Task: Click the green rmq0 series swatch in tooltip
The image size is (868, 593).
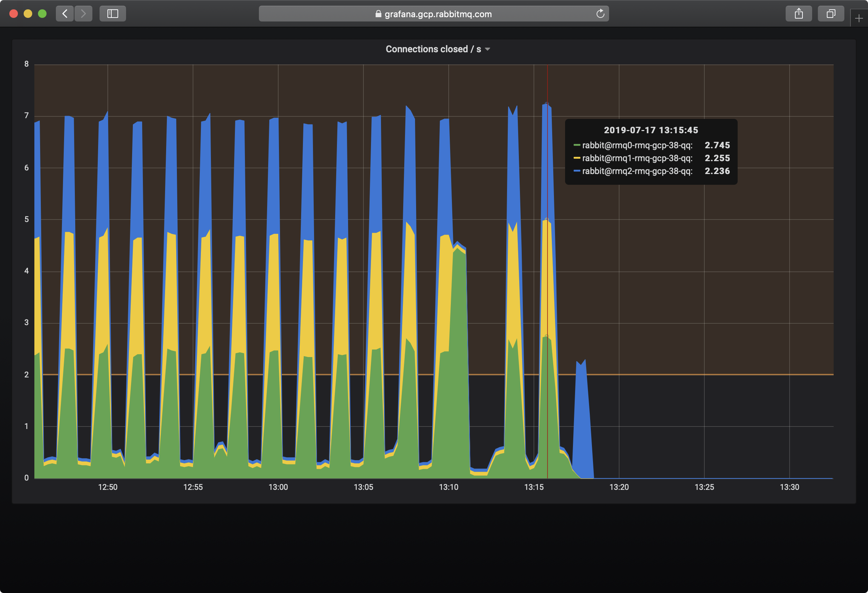Action: 577,145
